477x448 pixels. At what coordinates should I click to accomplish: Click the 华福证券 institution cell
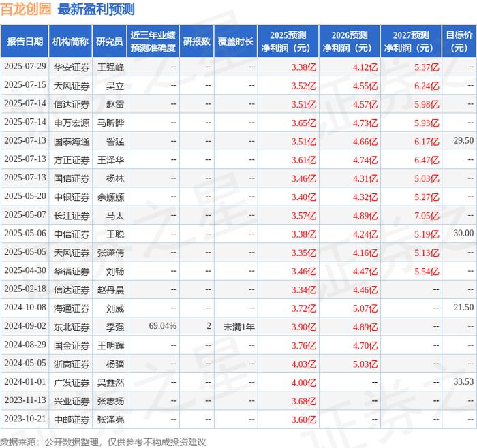[x=72, y=271]
